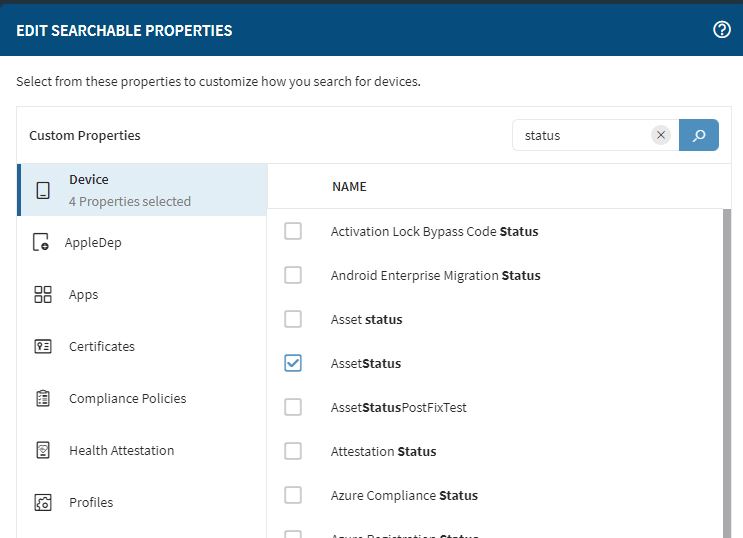
Task: Click the Apps grid icon
Action: (43, 294)
